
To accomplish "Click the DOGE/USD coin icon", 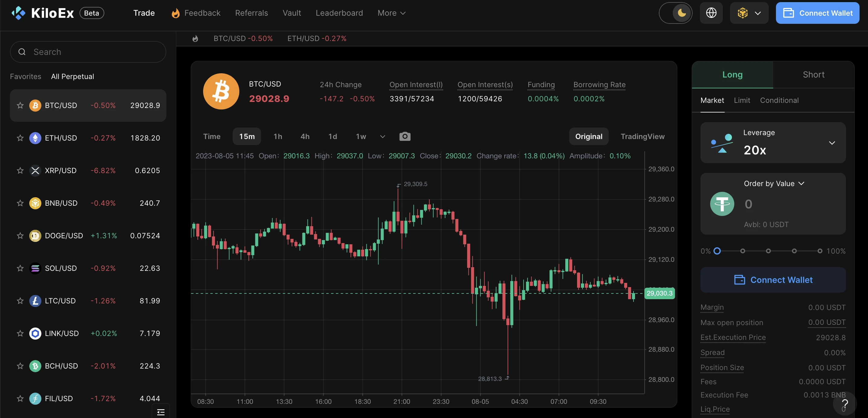I will point(35,236).
